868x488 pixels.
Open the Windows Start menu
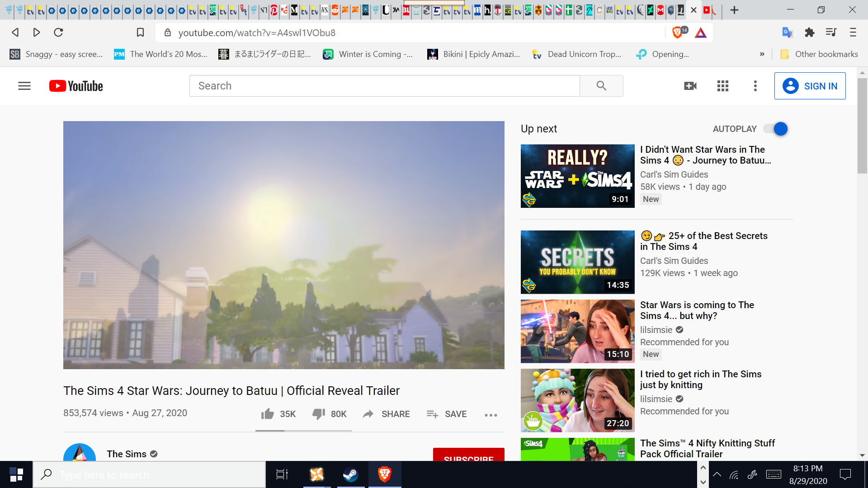(16, 474)
